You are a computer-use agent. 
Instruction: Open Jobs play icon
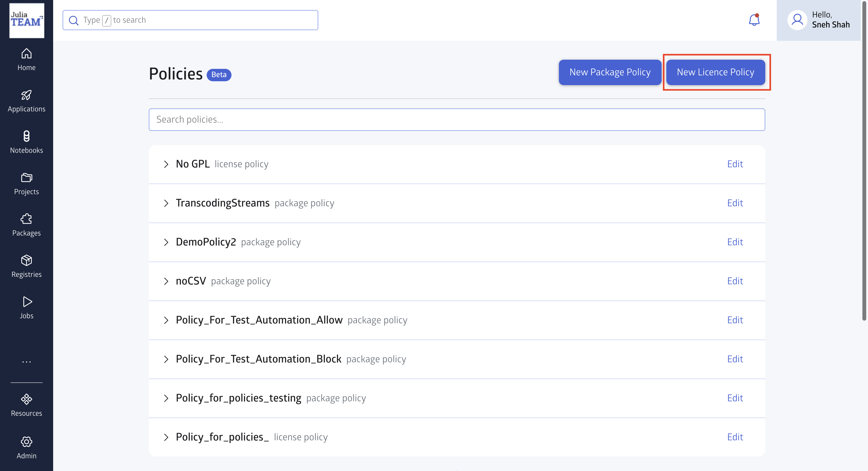pos(26,308)
